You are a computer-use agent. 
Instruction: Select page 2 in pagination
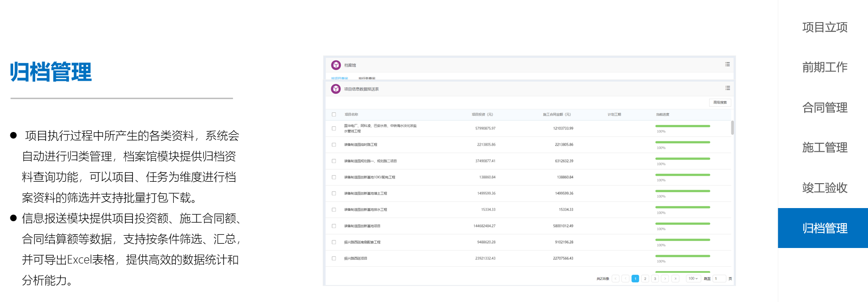pyautogui.click(x=645, y=279)
